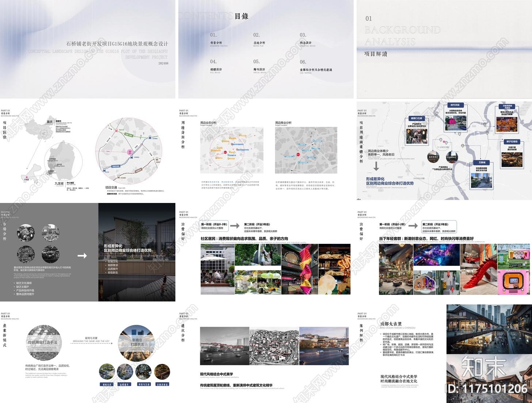532x403 pixels.
Task: Click vertical title 市場分析 on dark slide
Action: coord(4,231)
